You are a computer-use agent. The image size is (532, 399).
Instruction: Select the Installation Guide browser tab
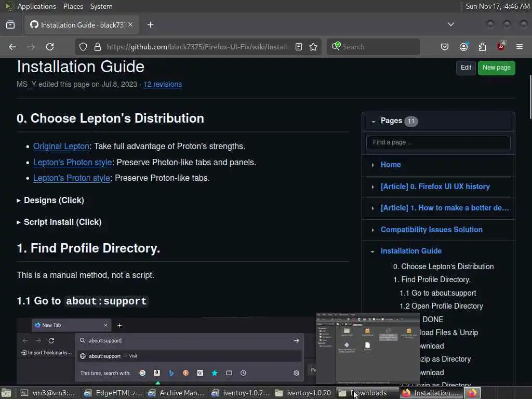[82, 25]
